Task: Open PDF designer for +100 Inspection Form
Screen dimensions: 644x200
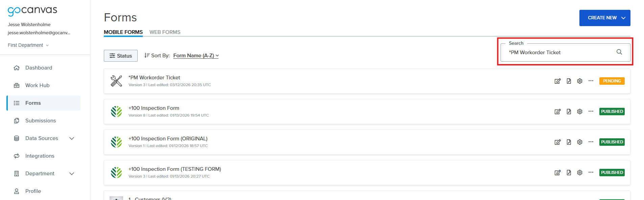Action: (569, 112)
